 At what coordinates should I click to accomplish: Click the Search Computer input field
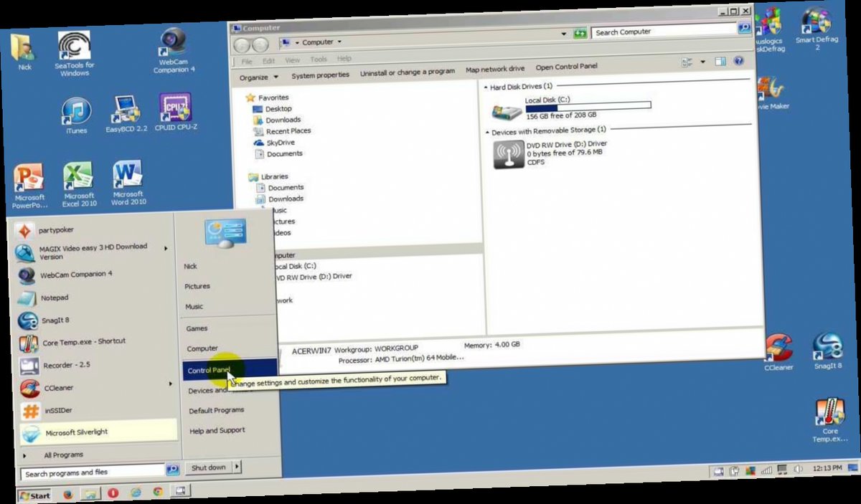660,32
